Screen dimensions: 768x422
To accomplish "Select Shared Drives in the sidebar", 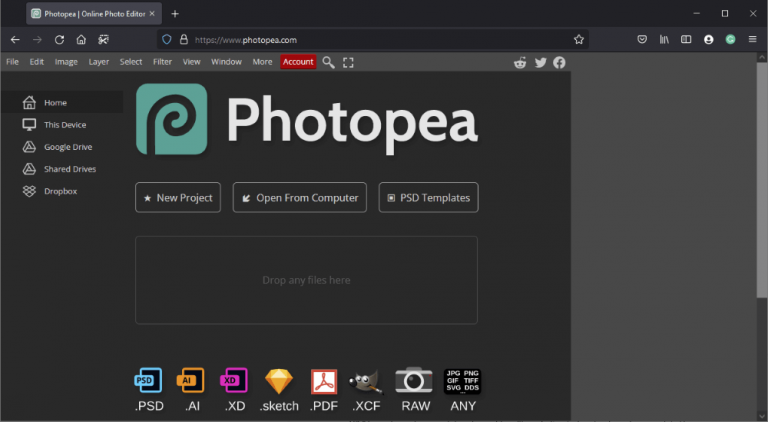I will coord(62,169).
